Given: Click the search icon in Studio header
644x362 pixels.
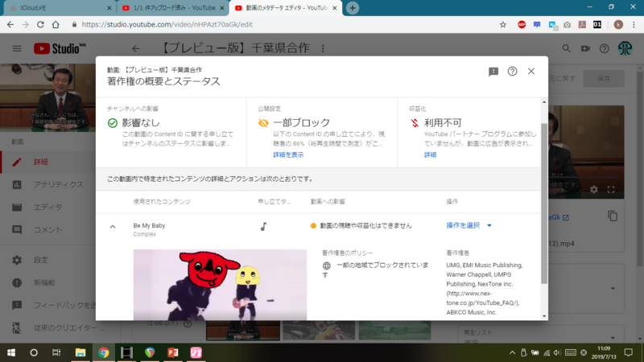Looking at the screenshot, I should click(x=567, y=49).
